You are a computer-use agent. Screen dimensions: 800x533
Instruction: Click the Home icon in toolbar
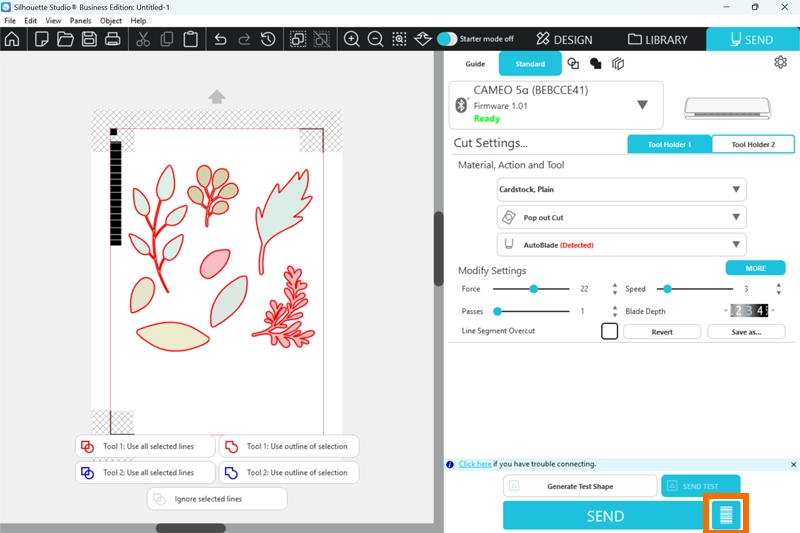(12, 40)
